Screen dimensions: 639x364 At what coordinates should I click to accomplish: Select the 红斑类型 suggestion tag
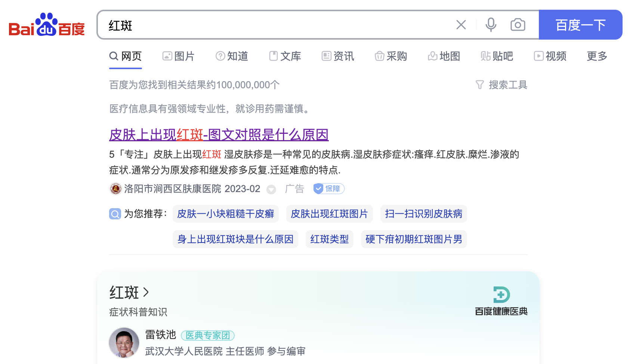(329, 239)
